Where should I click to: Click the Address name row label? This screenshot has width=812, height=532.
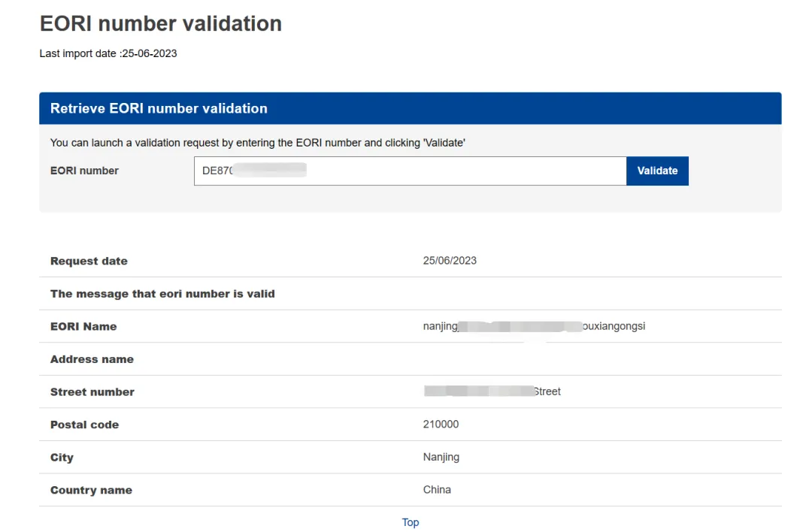tap(92, 359)
